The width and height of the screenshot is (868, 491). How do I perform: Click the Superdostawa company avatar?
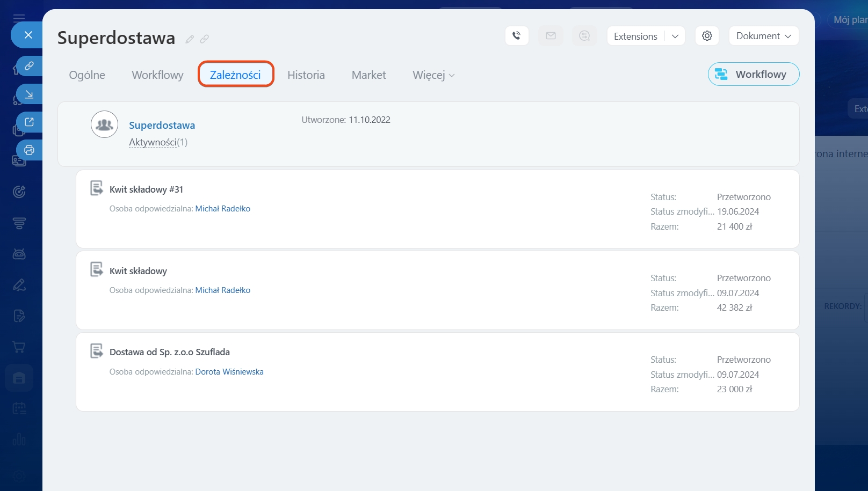[104, 124]
